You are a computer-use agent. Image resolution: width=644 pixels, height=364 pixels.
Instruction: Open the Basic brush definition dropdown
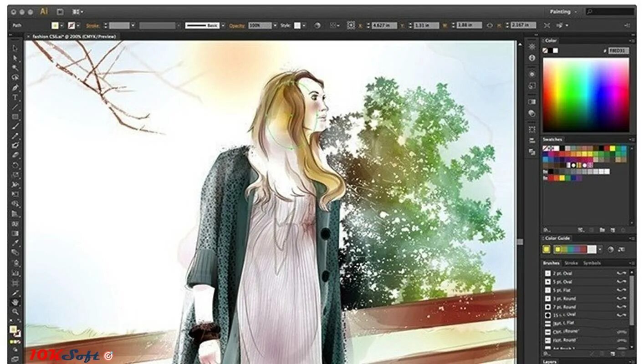[x=223, y=25]
